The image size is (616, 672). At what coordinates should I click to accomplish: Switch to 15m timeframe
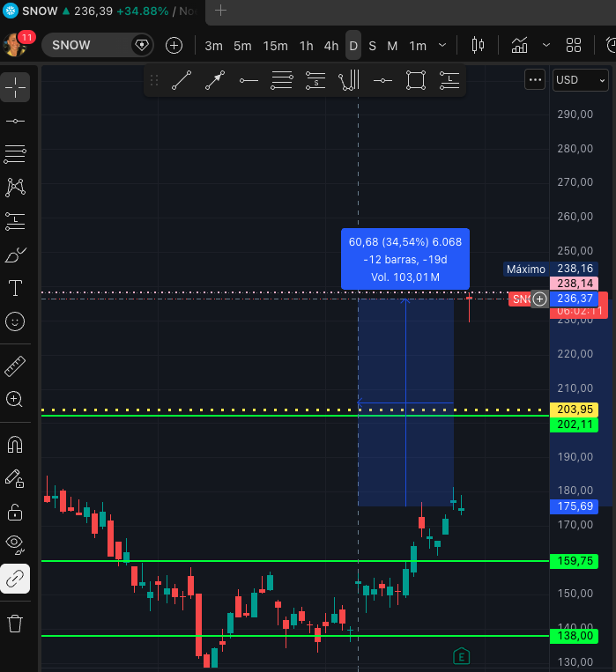[x=276, y=46]
